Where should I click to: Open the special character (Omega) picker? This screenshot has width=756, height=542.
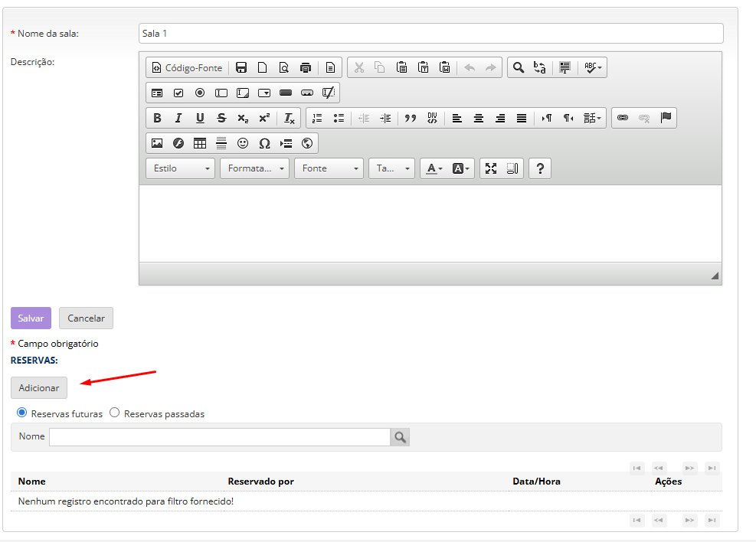coord(264,143)
